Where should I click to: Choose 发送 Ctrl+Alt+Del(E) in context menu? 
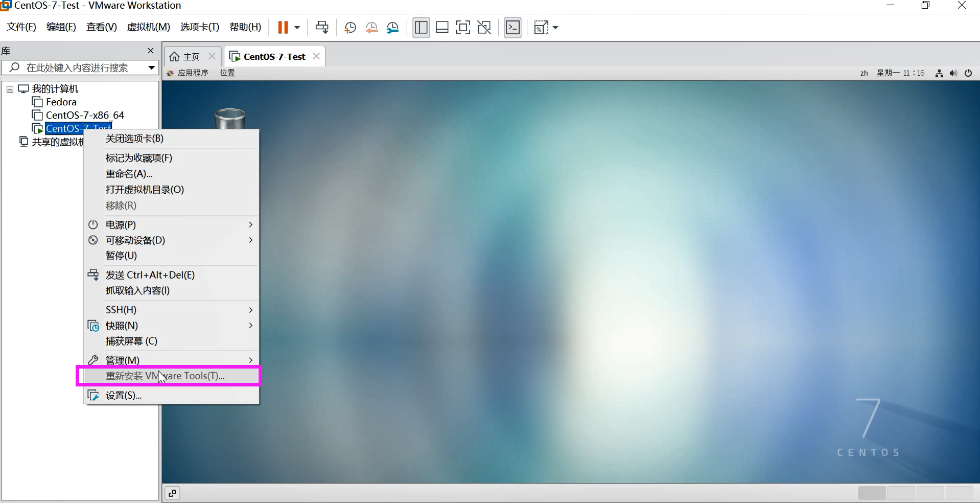tap(172, 275)
